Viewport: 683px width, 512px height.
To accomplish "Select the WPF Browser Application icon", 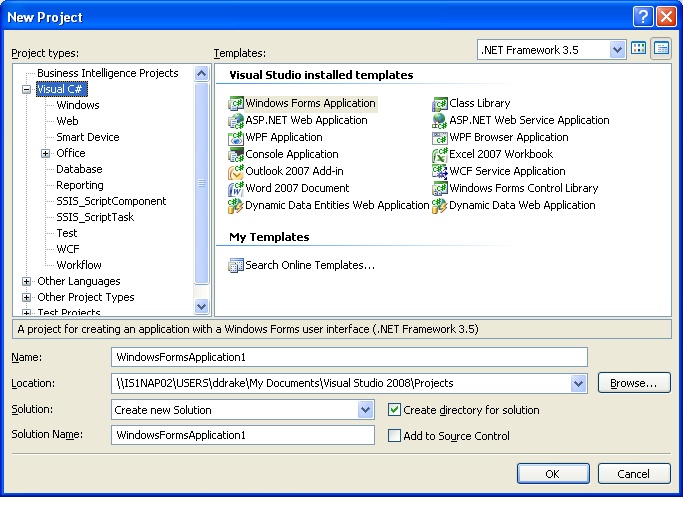I will tap(440, 138).
